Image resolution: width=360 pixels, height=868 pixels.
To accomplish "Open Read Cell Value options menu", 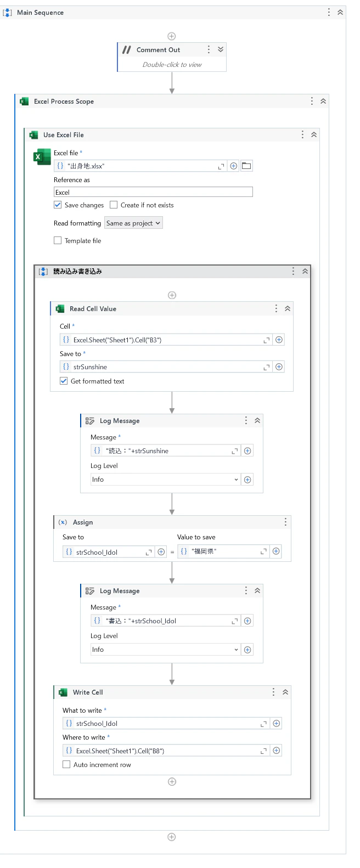I will 276,308.
